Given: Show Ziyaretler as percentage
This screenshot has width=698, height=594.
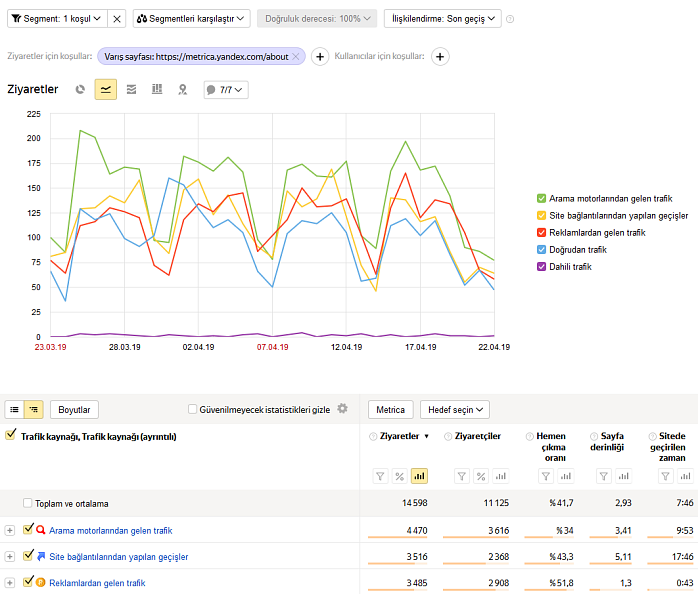Looking at the screenshot, I should (400, 476).
